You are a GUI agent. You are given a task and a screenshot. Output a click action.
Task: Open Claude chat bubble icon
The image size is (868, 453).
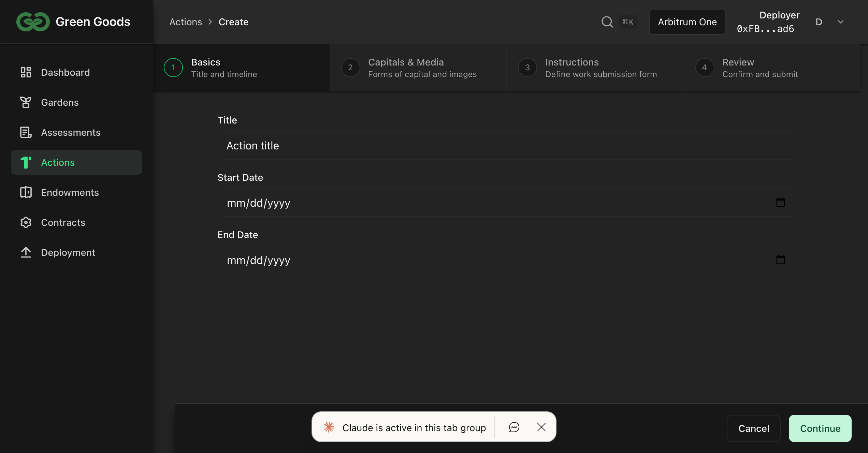[514, 427]
